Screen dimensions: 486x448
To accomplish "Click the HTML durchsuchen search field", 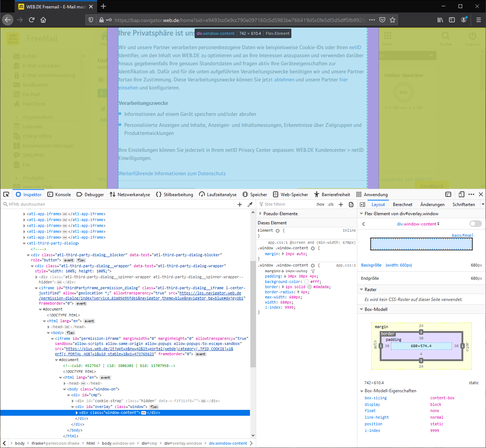I will 117,204.
